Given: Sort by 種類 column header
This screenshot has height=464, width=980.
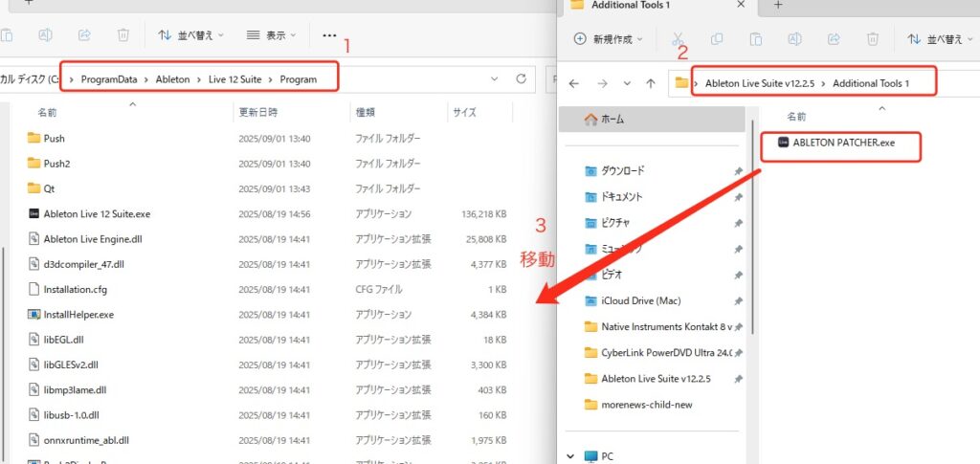Looking at the screenshot, I should 364,112.
